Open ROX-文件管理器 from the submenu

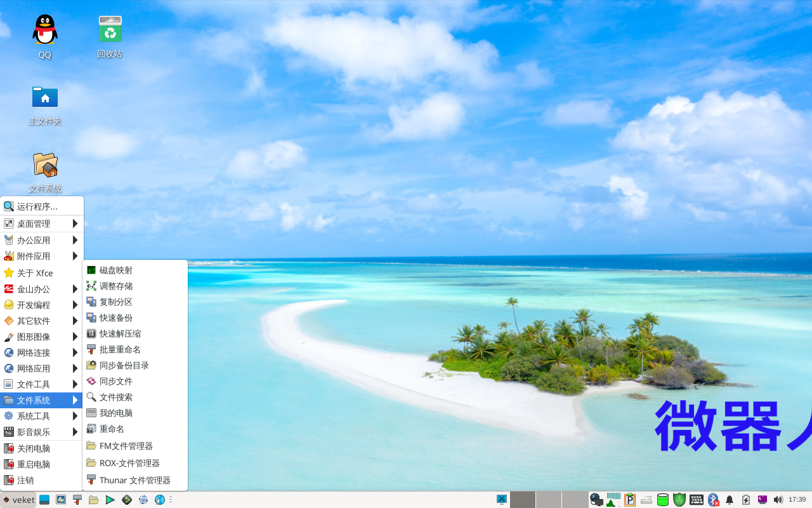coord(135,463)
